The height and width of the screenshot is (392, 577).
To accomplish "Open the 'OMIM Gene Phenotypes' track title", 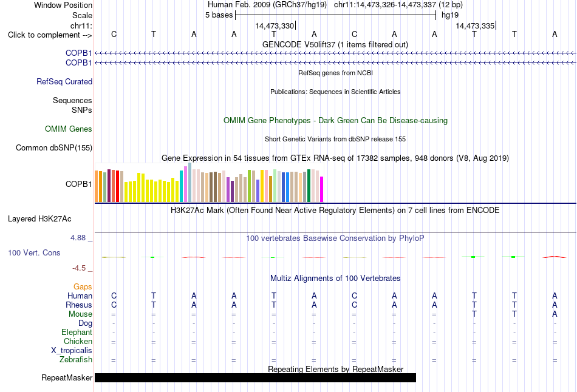I will [335, 120].
